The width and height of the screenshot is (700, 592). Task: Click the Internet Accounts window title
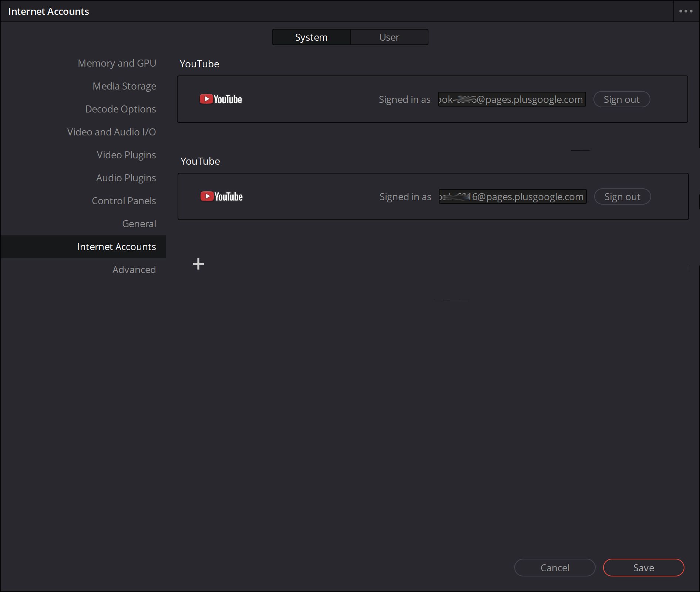[48, 11]
